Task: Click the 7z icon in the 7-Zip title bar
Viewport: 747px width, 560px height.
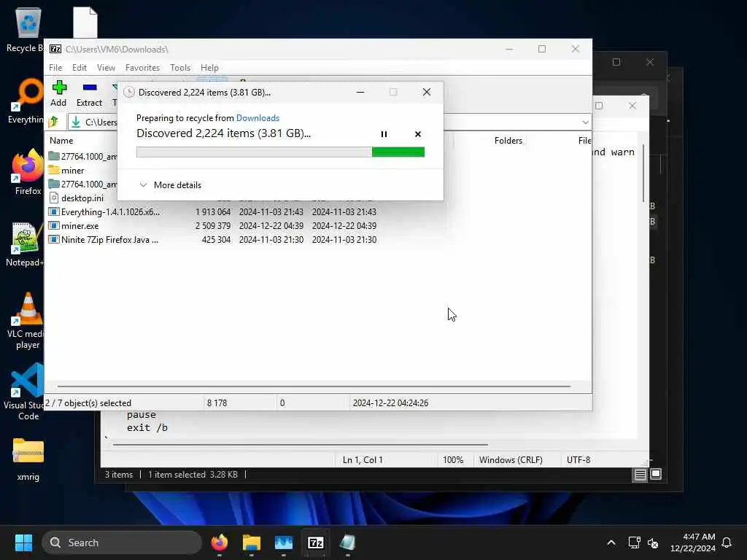Action: (x=55, y=49)
